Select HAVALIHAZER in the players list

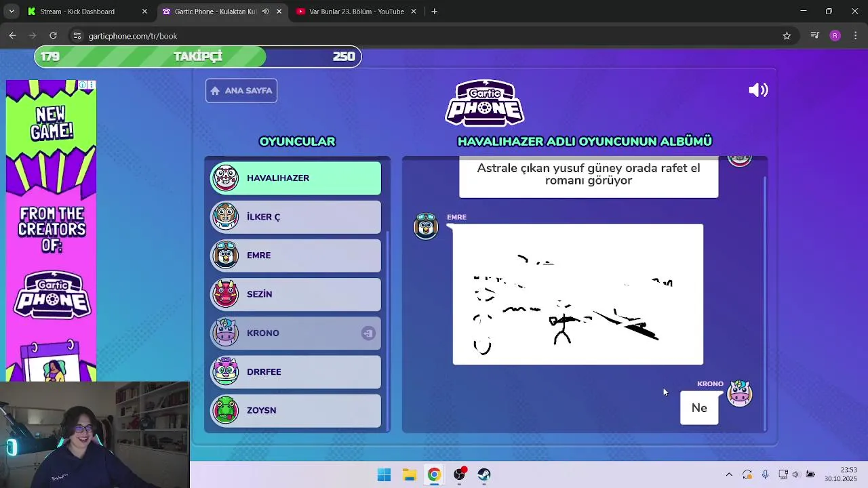[296, 178]
